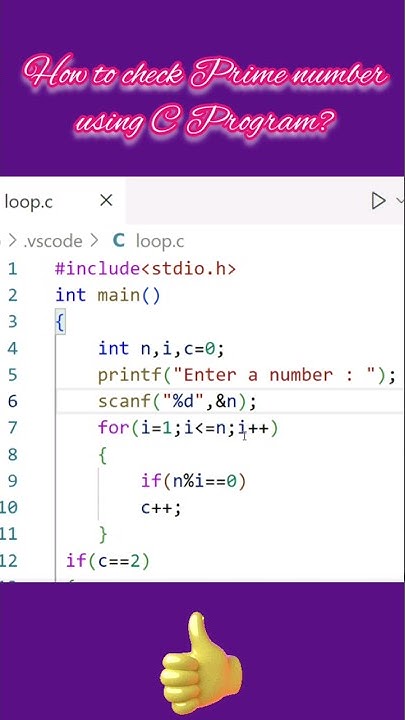This screenshot has width=405, height=720.
Task: Select the loop.c tab
Action: tap(63, 201)
